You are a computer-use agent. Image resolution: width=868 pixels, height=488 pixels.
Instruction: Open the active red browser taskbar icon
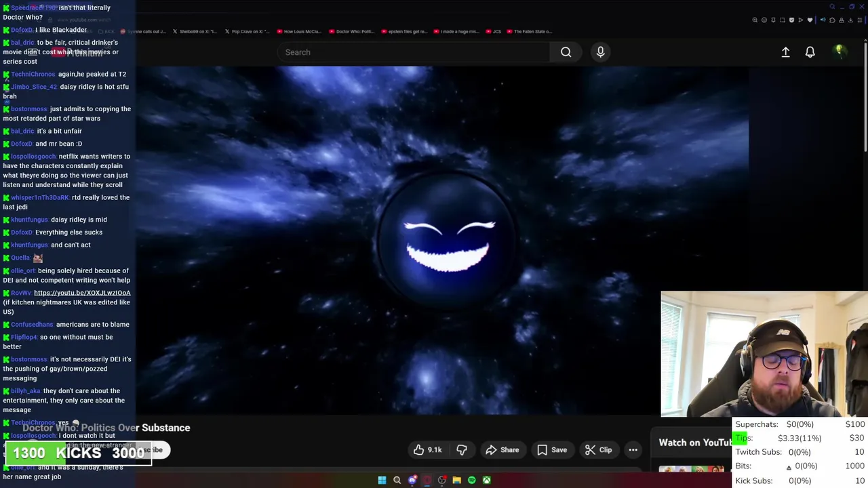427,480
